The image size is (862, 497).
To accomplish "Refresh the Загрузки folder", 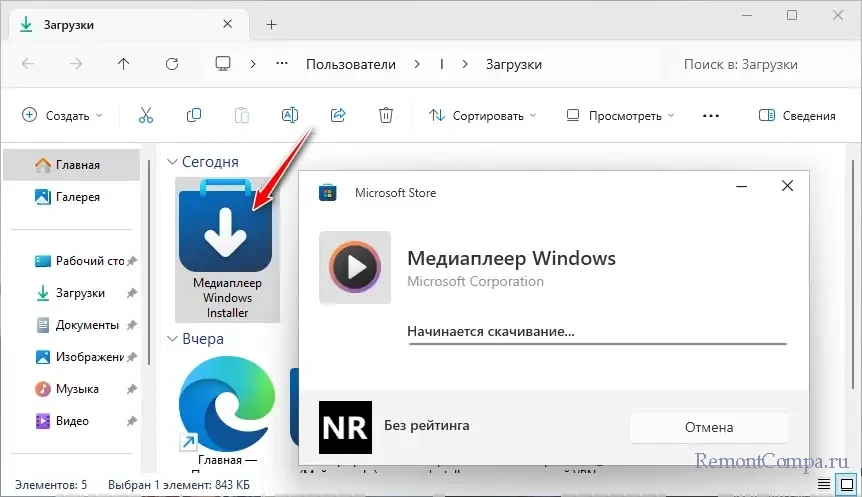I will [172, 64].
